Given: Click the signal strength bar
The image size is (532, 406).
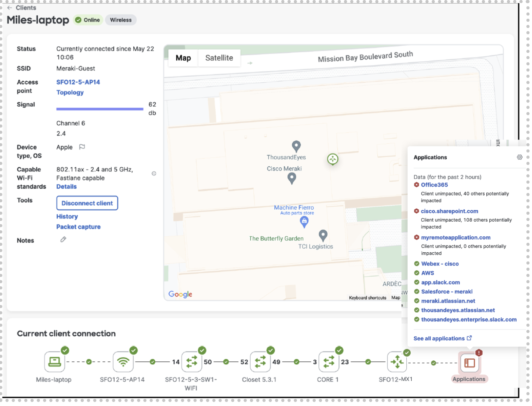Looking at the screenshot, I should coord(100,109).
